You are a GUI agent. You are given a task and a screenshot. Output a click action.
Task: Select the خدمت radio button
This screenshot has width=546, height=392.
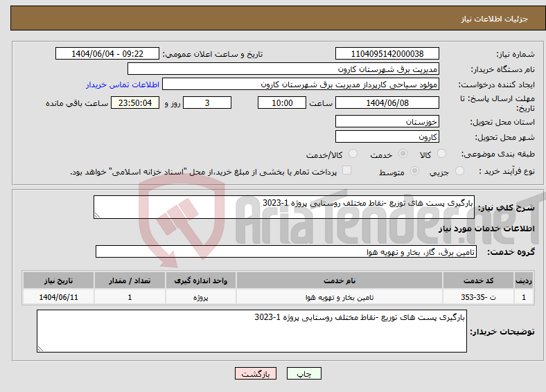(403, 154)
